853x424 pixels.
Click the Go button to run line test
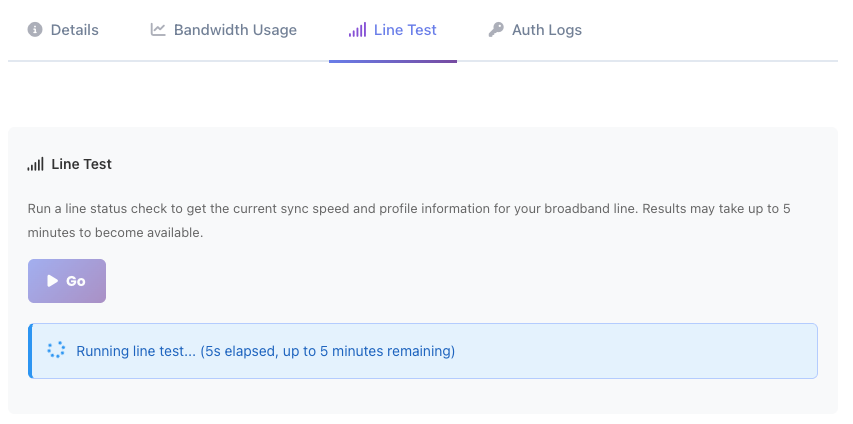[67, 281]
